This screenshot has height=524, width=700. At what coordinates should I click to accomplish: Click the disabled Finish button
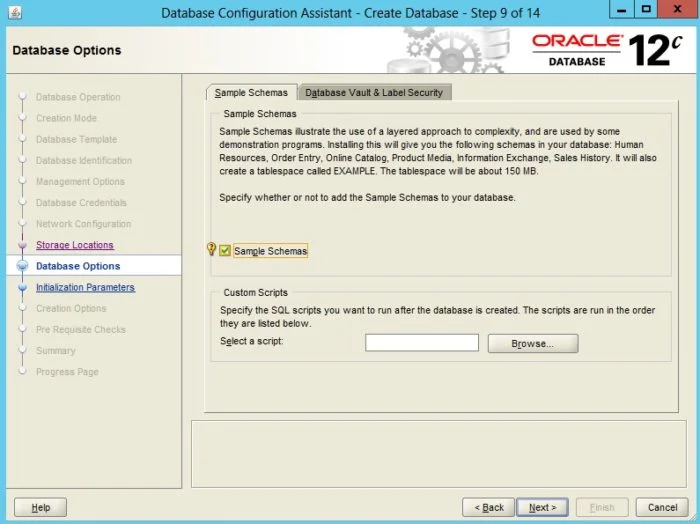click(602, 507)
